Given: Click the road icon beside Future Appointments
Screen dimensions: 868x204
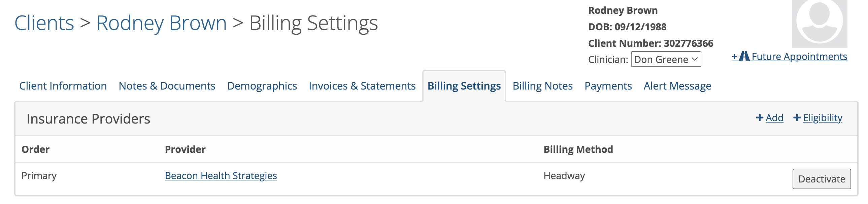Looking at the screenshot, I should point(744,56).
